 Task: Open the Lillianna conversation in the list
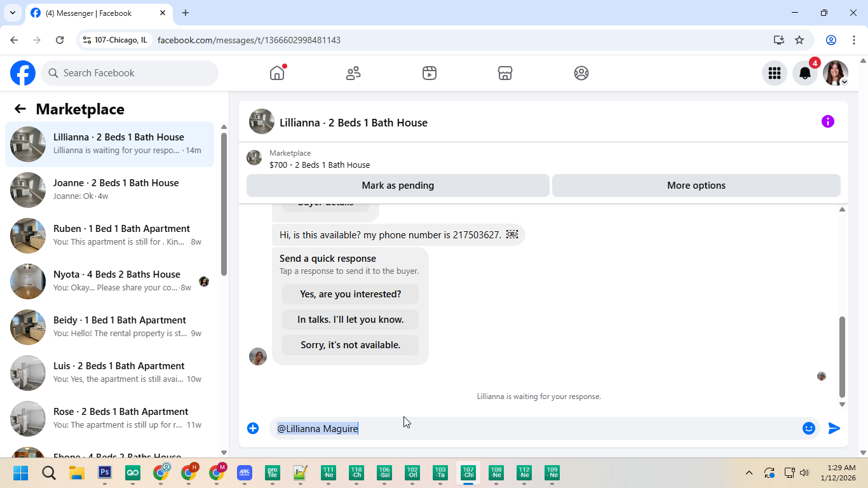pos(110,144)
